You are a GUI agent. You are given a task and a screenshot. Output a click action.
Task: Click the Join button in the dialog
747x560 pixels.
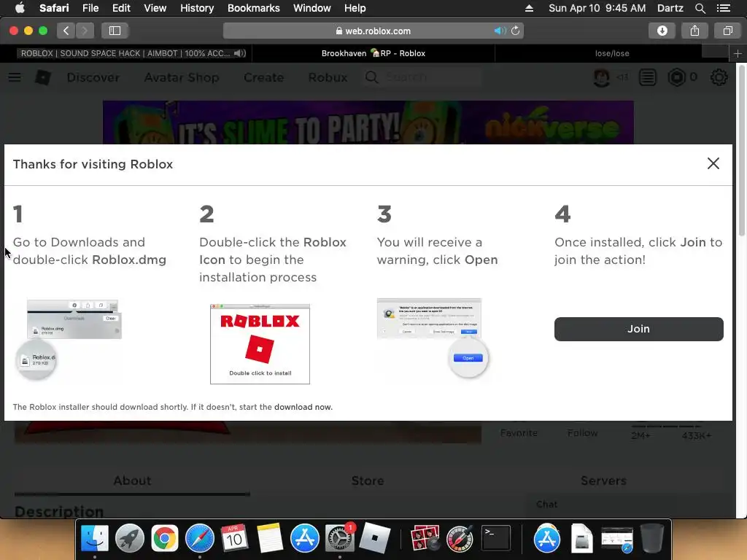(x=638, y=329)
